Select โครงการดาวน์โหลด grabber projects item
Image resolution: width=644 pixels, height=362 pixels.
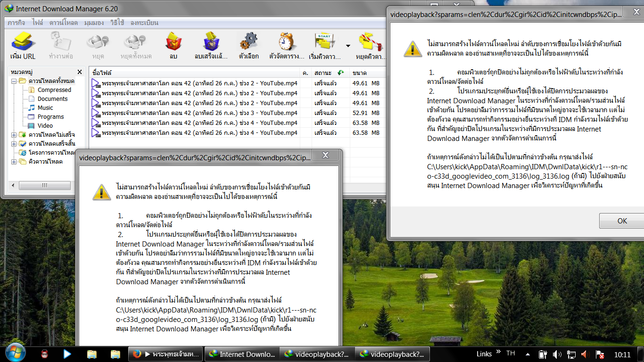51,153
